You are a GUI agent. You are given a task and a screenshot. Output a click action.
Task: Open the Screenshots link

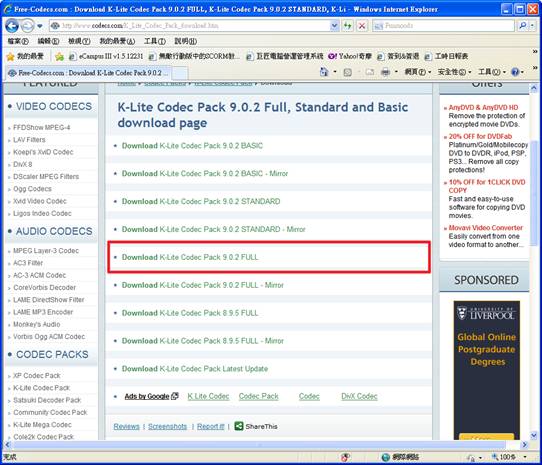[x=167, y=426]
